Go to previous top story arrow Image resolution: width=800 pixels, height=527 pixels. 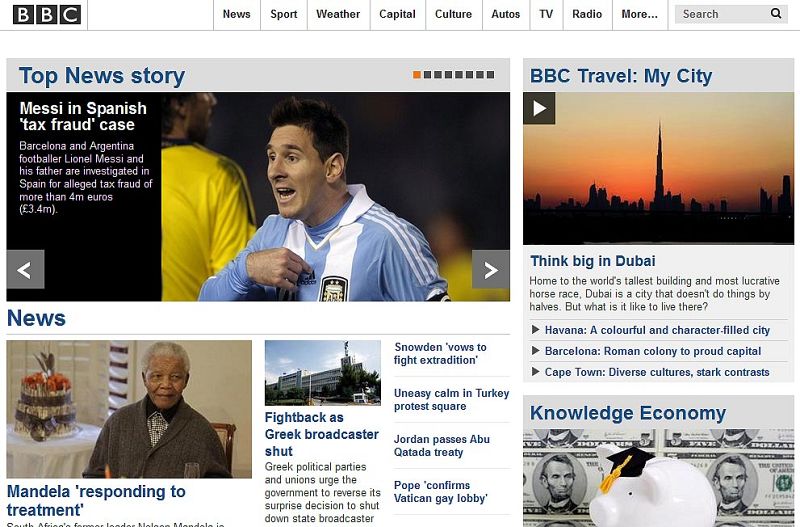(x=25, y=269)
